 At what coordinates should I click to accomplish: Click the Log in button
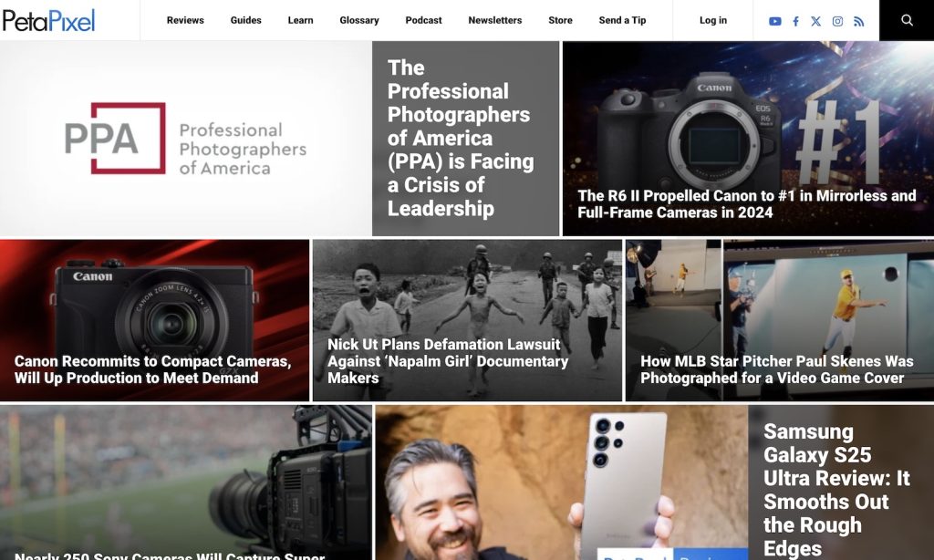coord(713,20)
